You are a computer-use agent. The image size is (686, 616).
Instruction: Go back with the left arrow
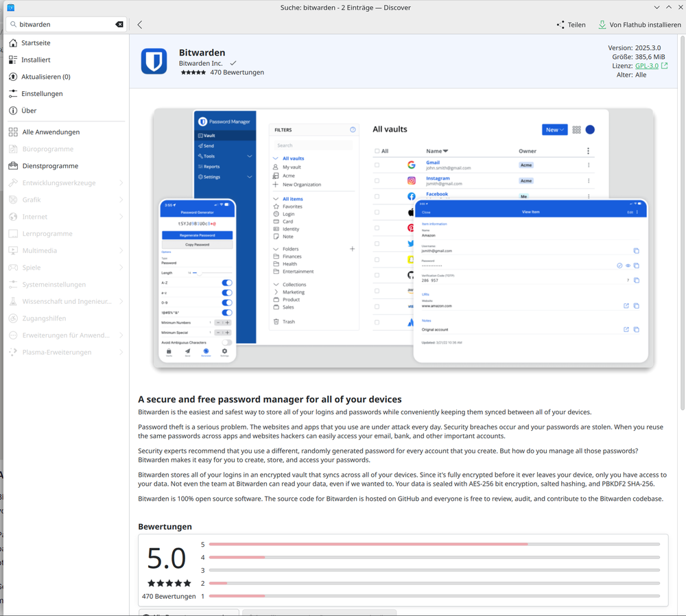[x=140, y=25]
